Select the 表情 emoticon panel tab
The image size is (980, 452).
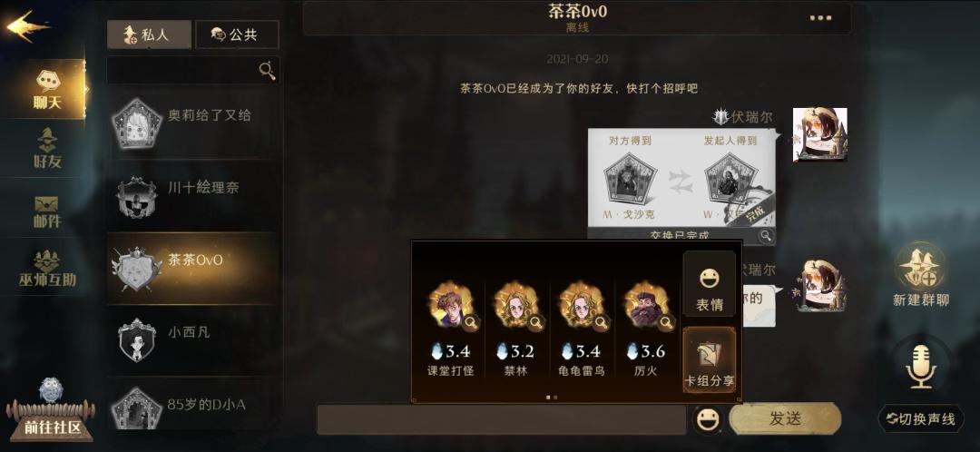pyautogui.click(x=710, y=287)
